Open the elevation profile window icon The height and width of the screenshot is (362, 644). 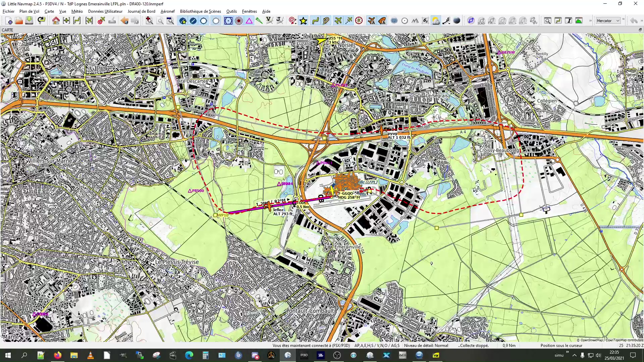coord(579,21)
